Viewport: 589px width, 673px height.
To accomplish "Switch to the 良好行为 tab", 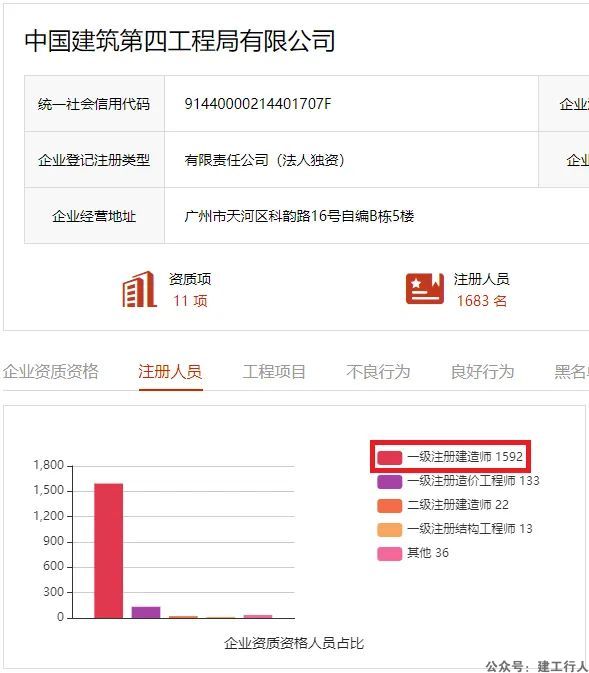I will coord(483,372).
